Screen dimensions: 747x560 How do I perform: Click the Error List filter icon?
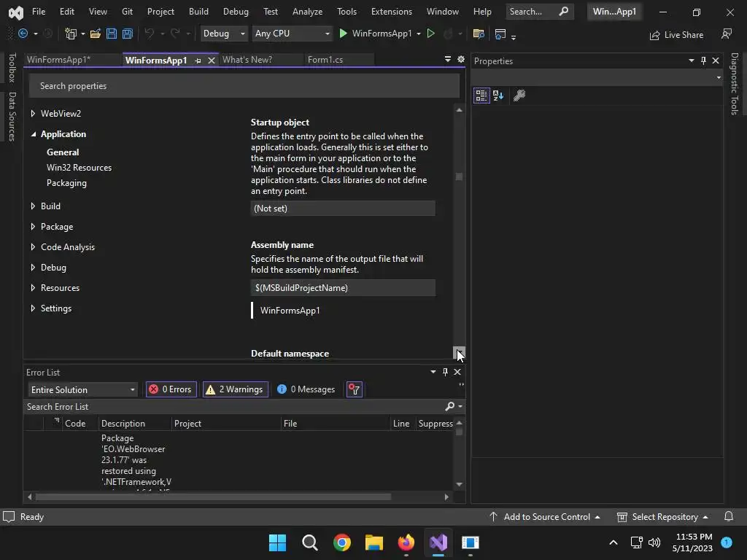click(354, 389)
